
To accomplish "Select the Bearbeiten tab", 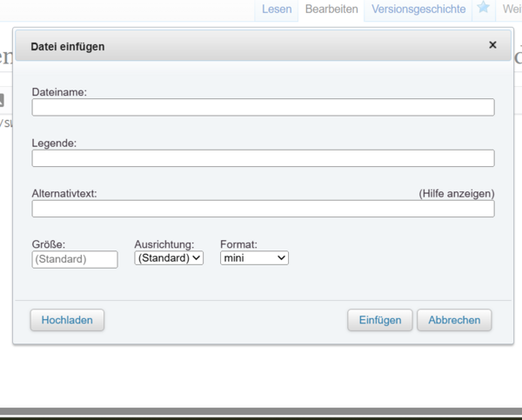I will (x=331, y=9).
